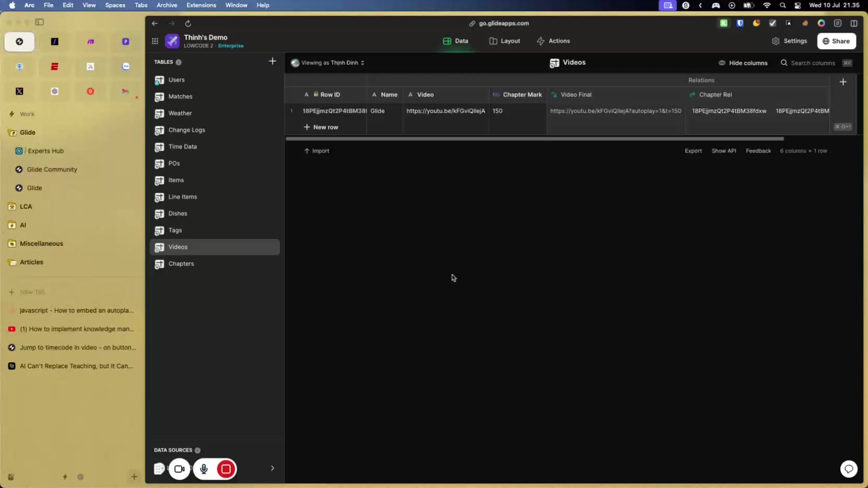Expand the Data Sources chevron
The width and height of the screenshot is (868, 488).
(x=272, y=468)
